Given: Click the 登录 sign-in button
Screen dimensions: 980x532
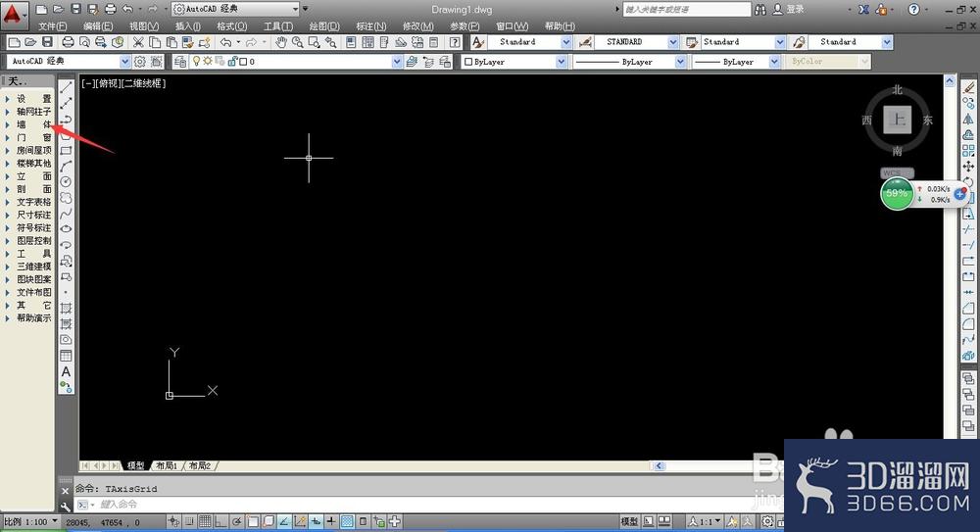Looking at the screenshot, I should coord(789,10).
